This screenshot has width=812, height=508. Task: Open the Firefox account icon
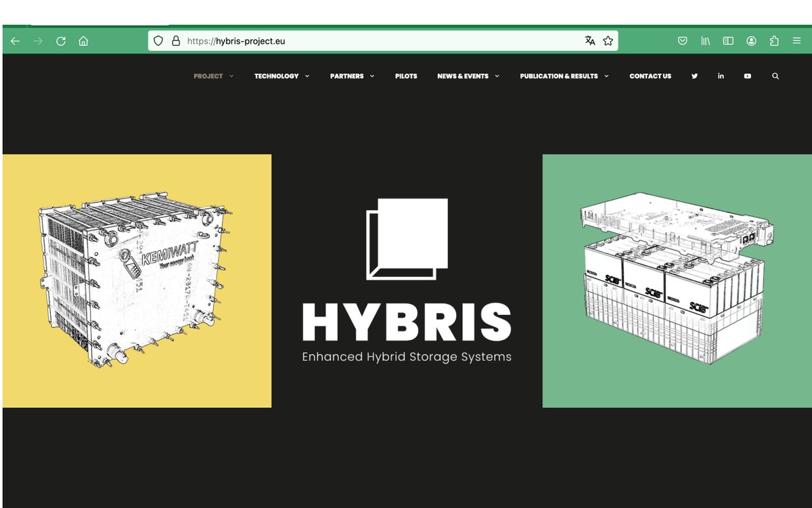751,41
